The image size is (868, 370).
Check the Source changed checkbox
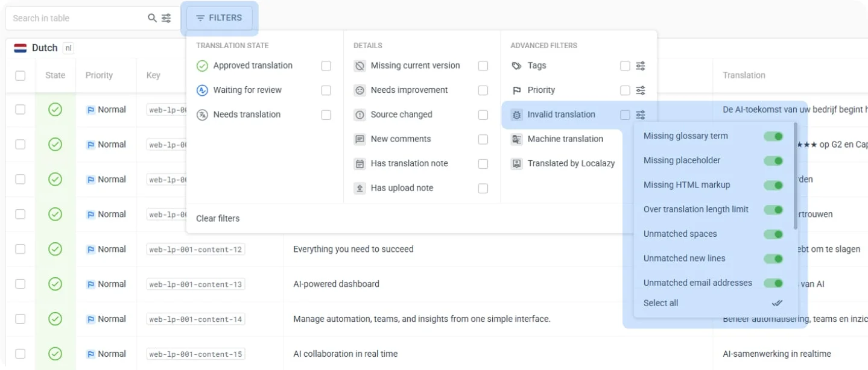[483, 114]
